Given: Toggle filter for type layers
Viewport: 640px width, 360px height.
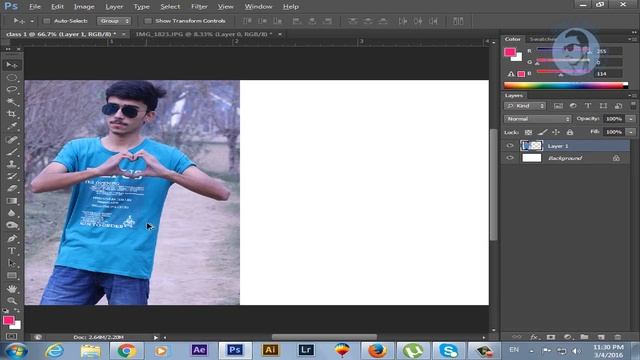Looking at the screenshot, I should (588, 106).
